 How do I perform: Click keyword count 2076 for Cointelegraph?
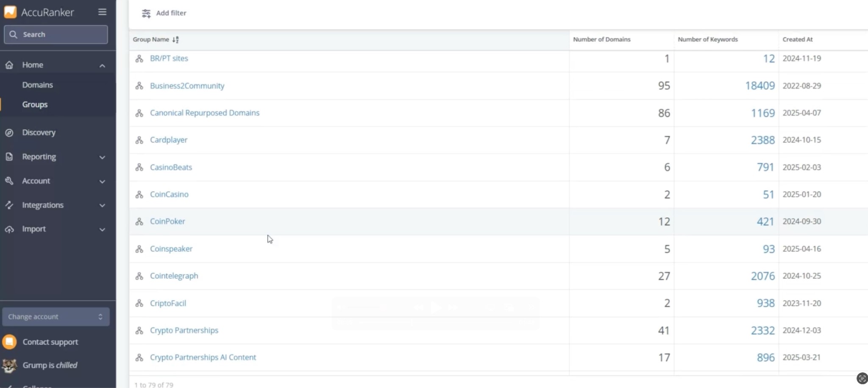point(762,276)
